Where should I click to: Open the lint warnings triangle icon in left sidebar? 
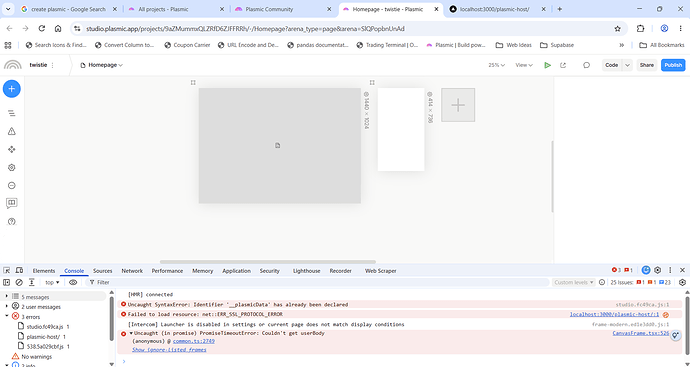click(12, 131)
